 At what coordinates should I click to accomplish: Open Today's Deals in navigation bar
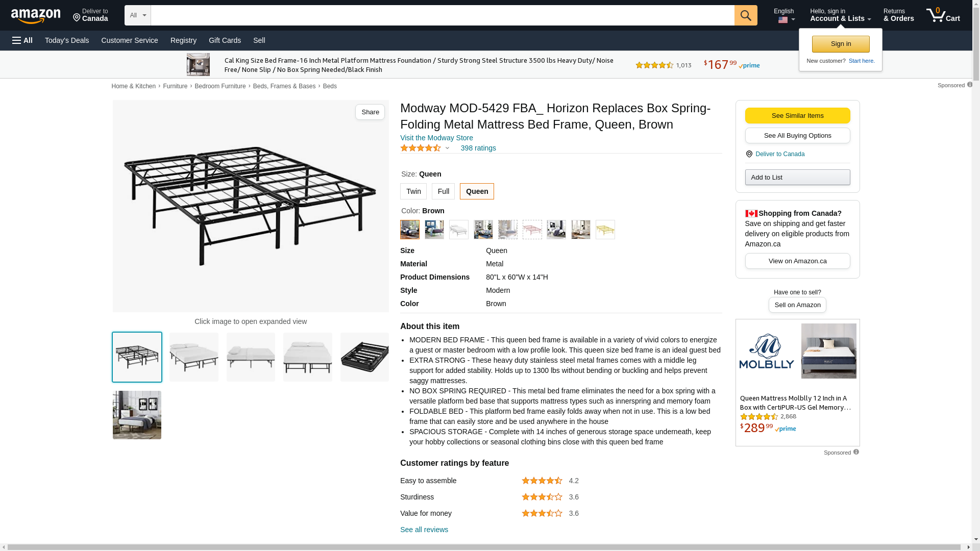tap(67, 40)
